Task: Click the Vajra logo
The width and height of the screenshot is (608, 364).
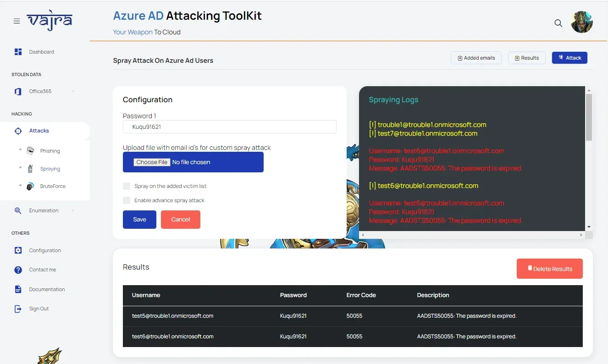Action: click(50, 21)
